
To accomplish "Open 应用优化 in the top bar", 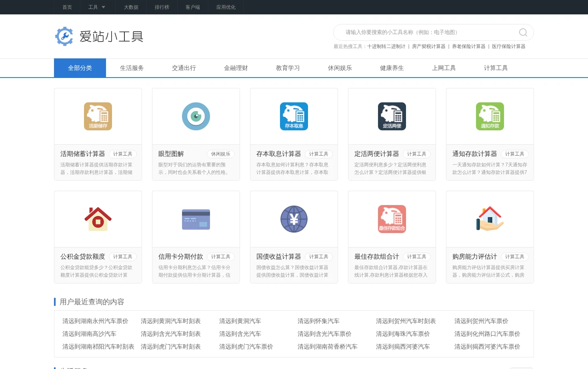I will [226, 7].
